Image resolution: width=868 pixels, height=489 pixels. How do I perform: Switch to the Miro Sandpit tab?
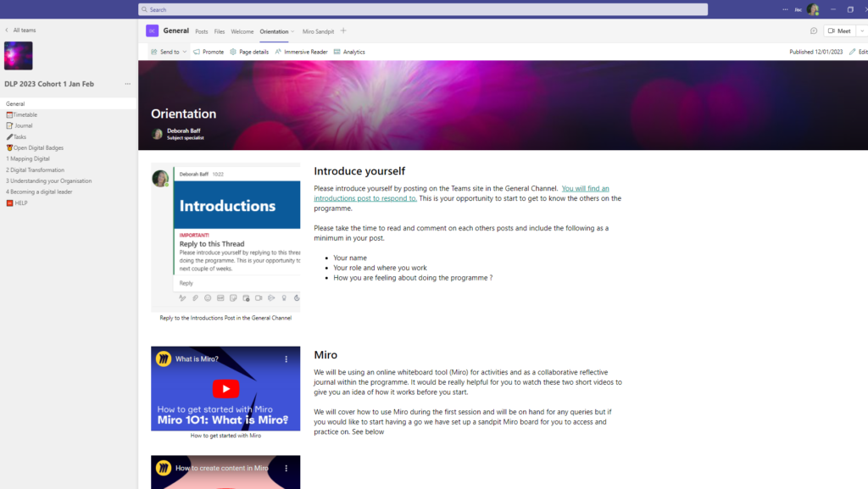pos(318,31)
